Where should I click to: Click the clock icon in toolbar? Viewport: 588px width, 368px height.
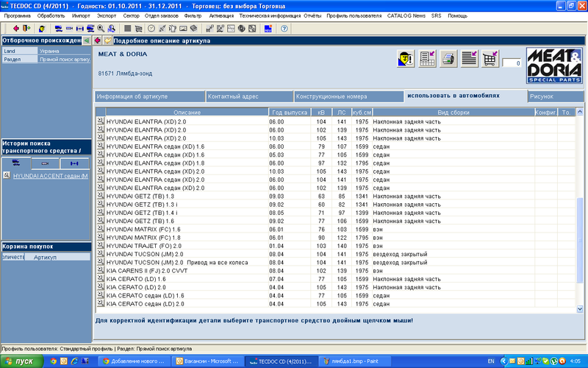coord(151,29)
